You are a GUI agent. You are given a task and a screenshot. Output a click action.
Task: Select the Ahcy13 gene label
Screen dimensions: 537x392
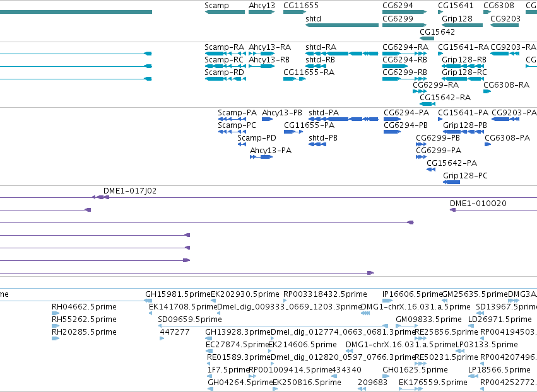[x=262, y=6]
